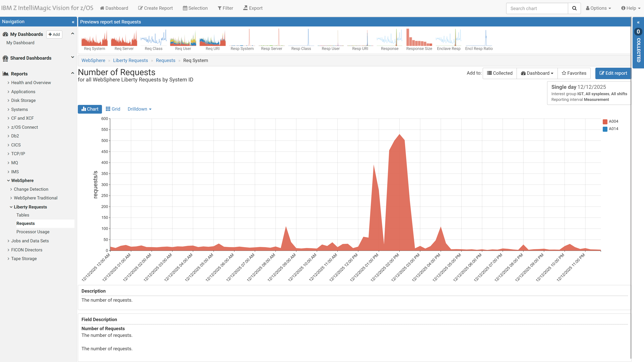
Task: Click Export in the top menu
Action: (253, 8)
